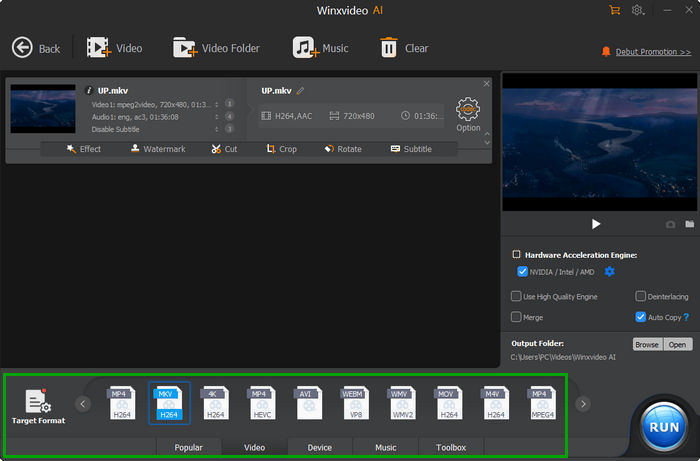Select MP4 MPEG4 format
This screenshot has width=700, height=461.
coord(542,403)
